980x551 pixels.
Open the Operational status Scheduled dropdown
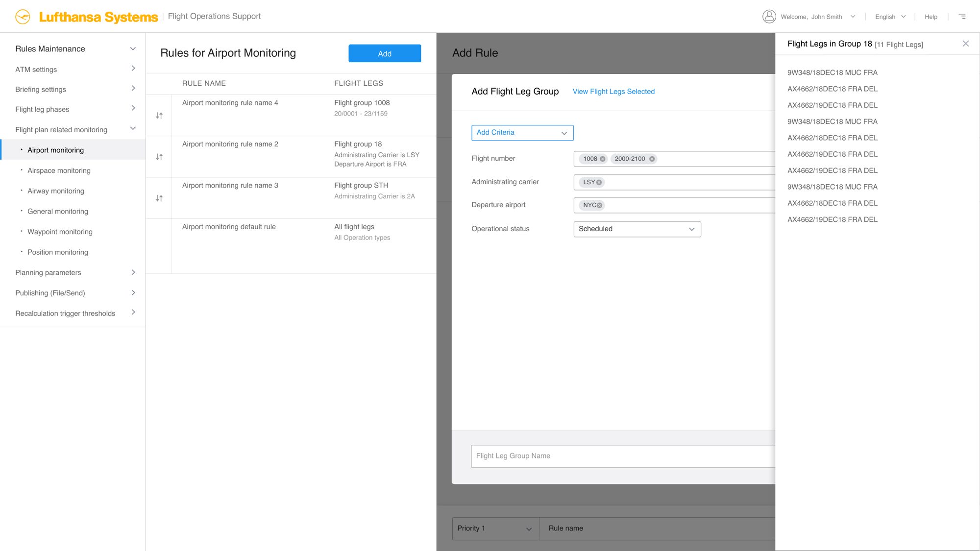point(637,229)
